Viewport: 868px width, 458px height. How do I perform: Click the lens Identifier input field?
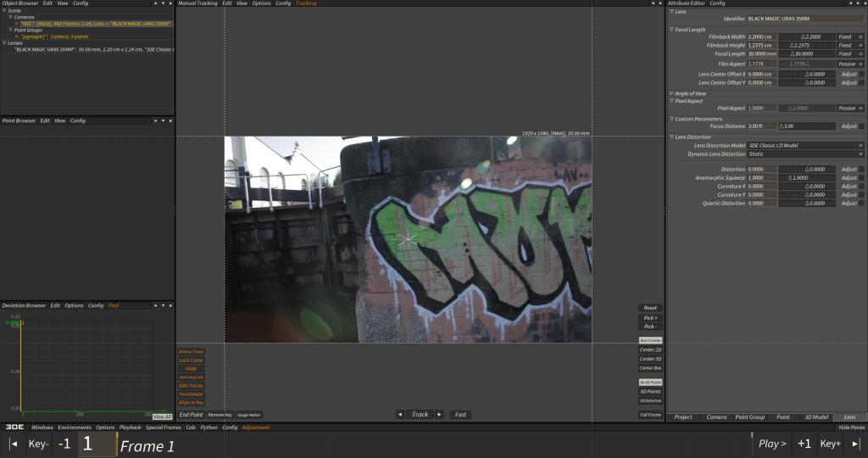pos(805,19)
